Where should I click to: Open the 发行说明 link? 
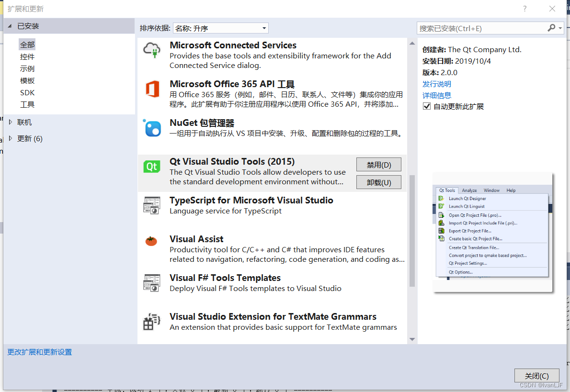coord(436,84)
